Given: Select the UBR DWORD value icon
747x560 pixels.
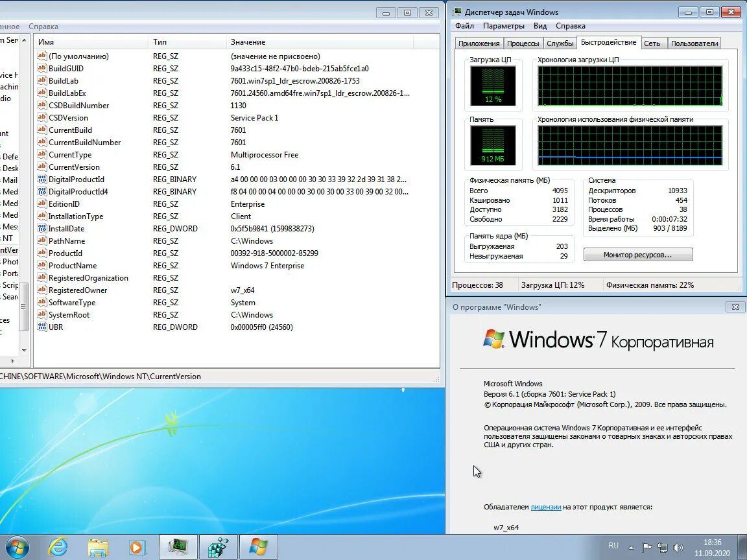Looking at the screenshot, I should pos(42,327).
